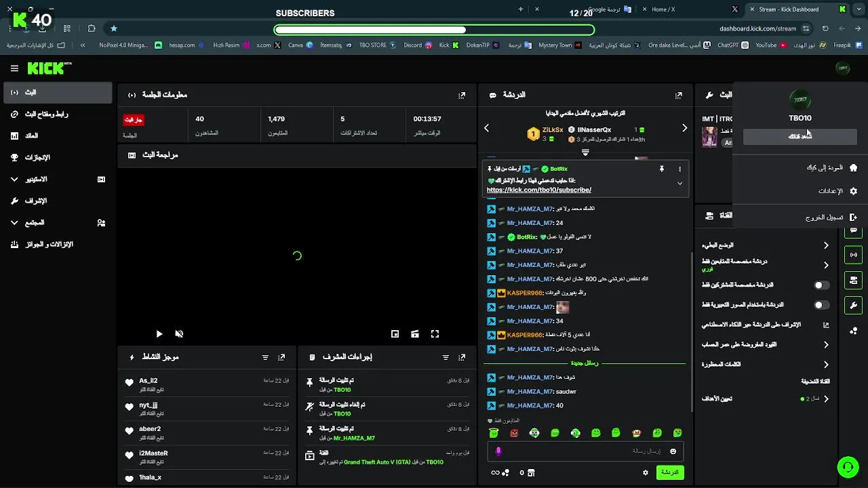This screenshot has height=488, width=868.
Task: Click the green chat send button
Action: click(x=670, y=472)
